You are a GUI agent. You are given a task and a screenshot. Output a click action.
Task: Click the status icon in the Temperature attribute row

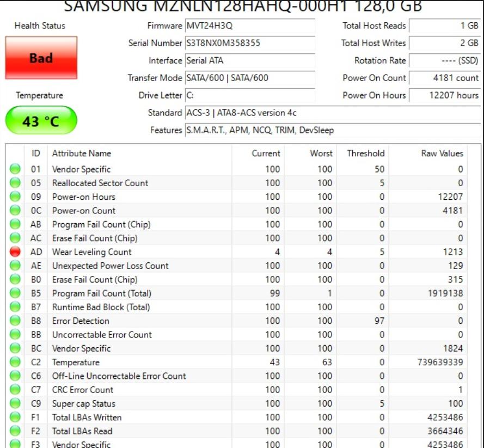(15, 362)
